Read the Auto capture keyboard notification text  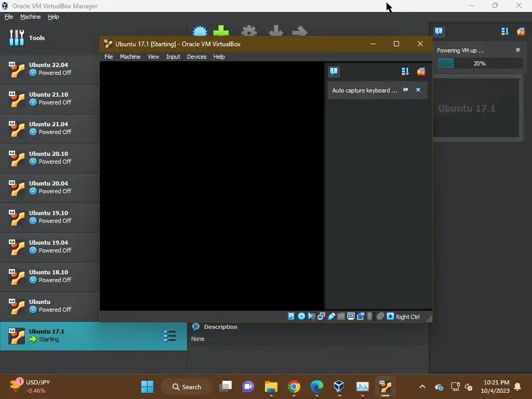tap(364, 90)
